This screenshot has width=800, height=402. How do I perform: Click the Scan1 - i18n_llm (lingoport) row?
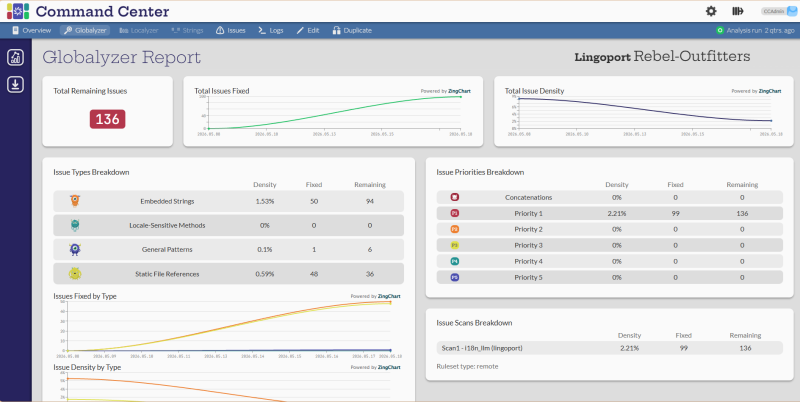tap(609, 348)
